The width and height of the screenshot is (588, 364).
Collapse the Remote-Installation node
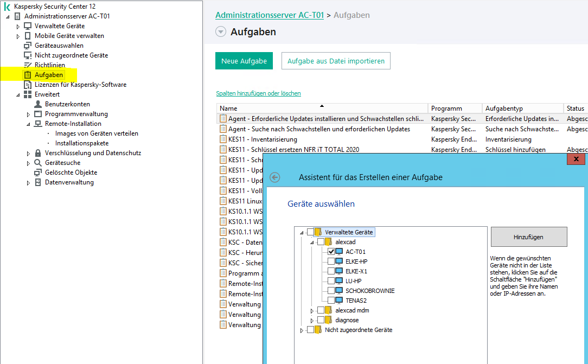29,124
